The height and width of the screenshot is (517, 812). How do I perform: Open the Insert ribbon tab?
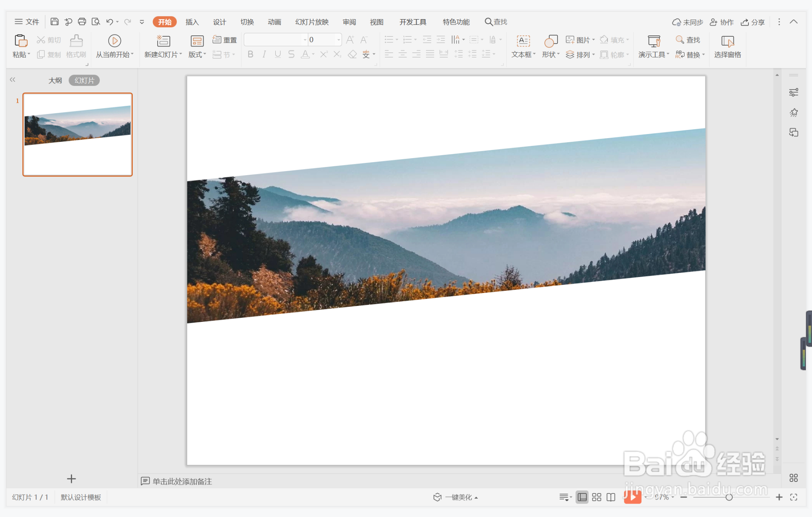192,22
